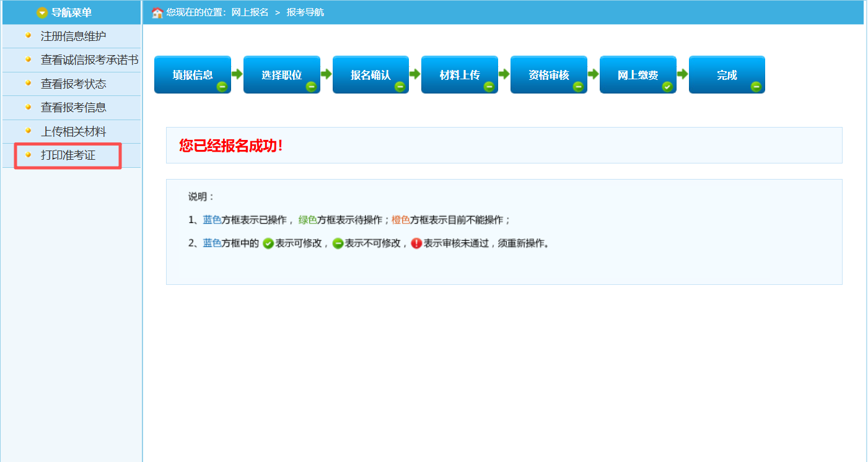Click the 完成 step box
The image size is (868, 462).
click(727, 75)
